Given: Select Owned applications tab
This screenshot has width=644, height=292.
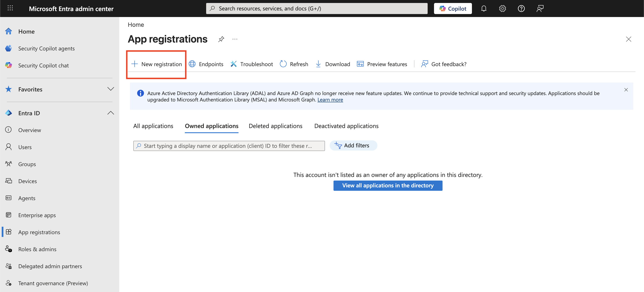Looking at the screenshot, I should (x=211, y=126).
